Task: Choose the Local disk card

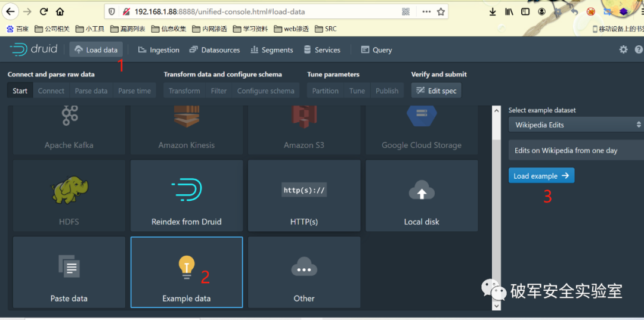Action: (422, 195)
